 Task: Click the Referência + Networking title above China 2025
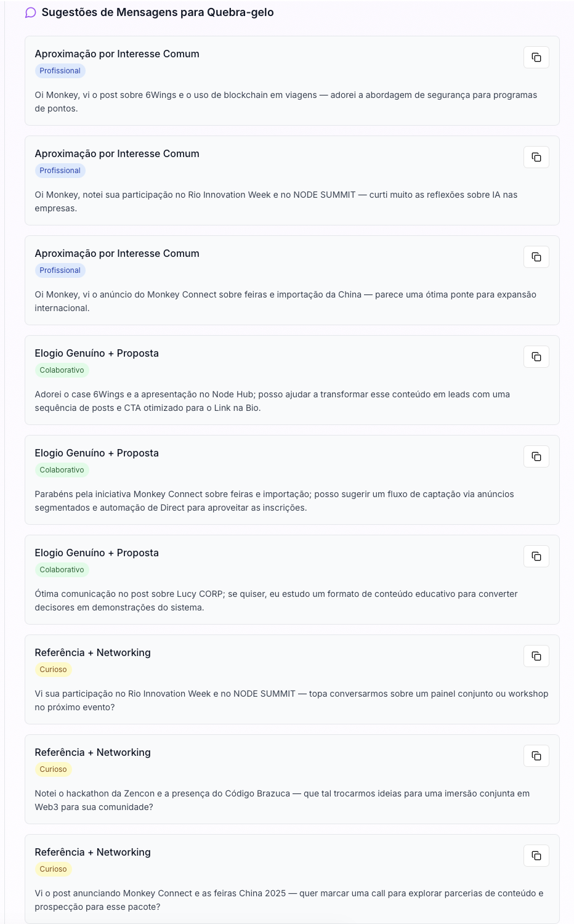(92, 852)
